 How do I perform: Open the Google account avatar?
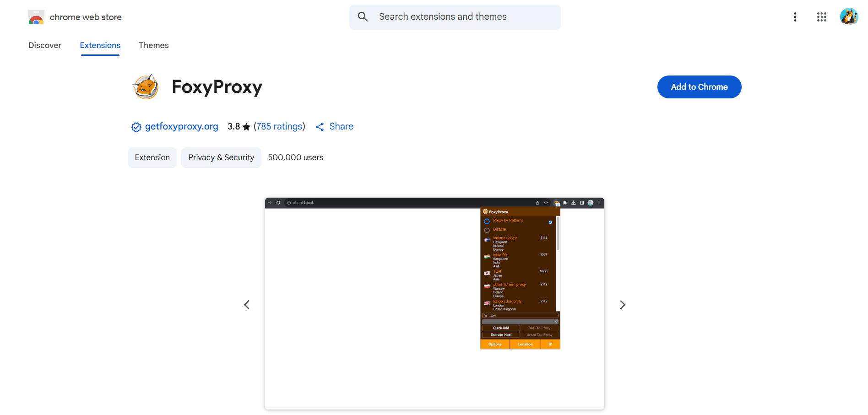849,16
